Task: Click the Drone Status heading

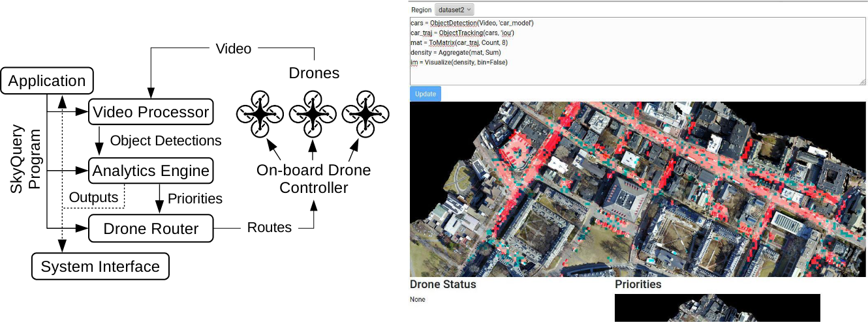Action: pyautogui.click(x=442, y=284)
